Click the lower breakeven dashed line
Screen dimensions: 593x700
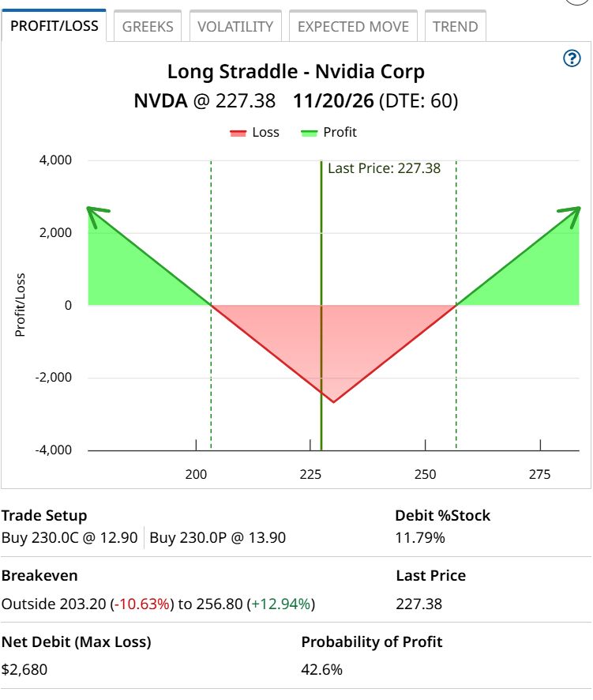point(211,305)
